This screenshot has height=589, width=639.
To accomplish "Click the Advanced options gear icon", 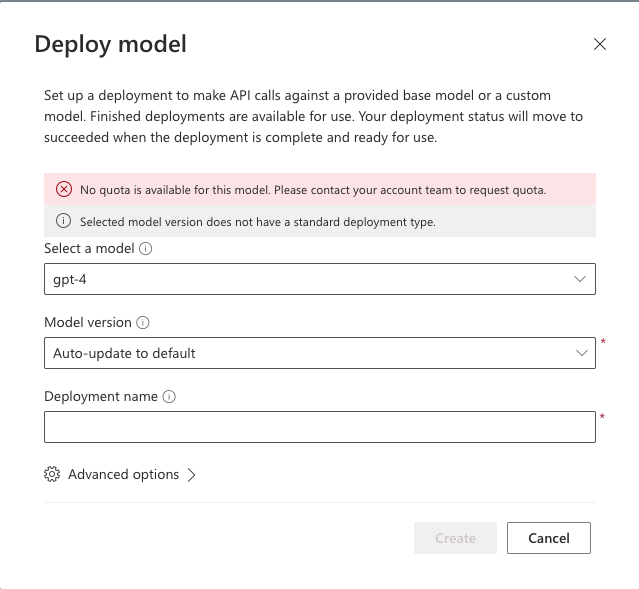I will 52,474.
